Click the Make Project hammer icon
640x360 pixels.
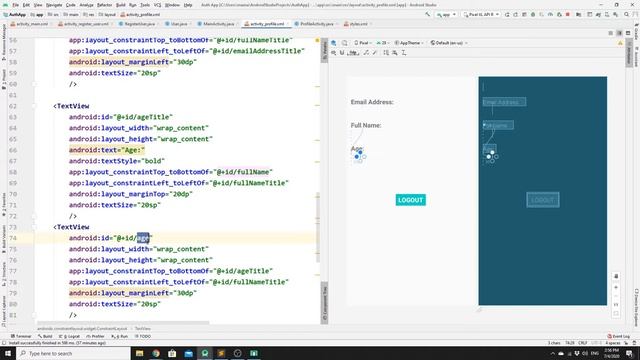coord(427,15)
